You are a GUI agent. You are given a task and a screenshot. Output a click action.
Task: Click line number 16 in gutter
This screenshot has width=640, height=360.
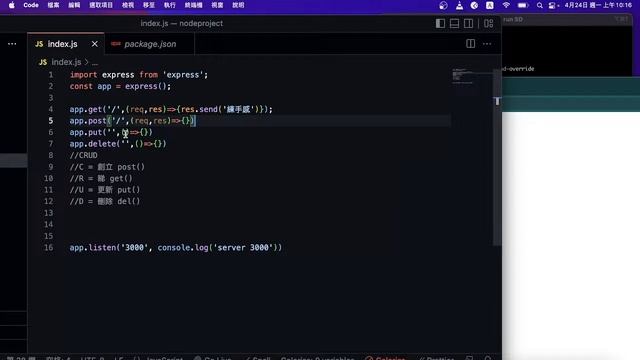tap(49, 248)
